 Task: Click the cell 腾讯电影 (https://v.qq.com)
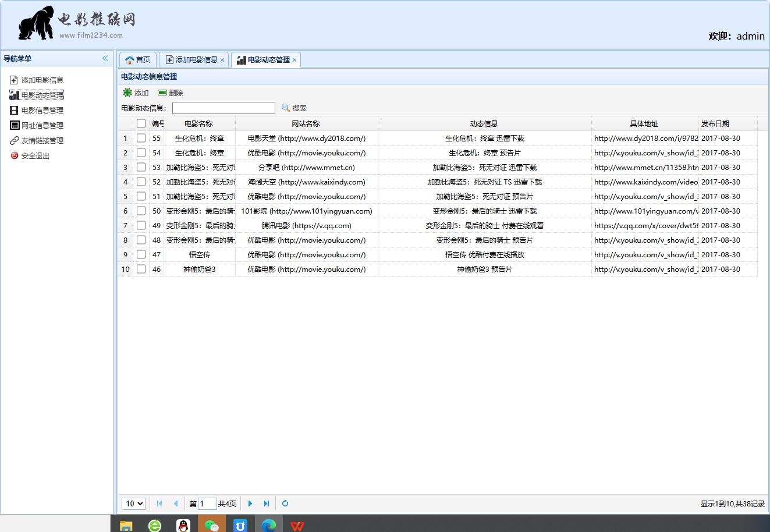coord(307,226)
